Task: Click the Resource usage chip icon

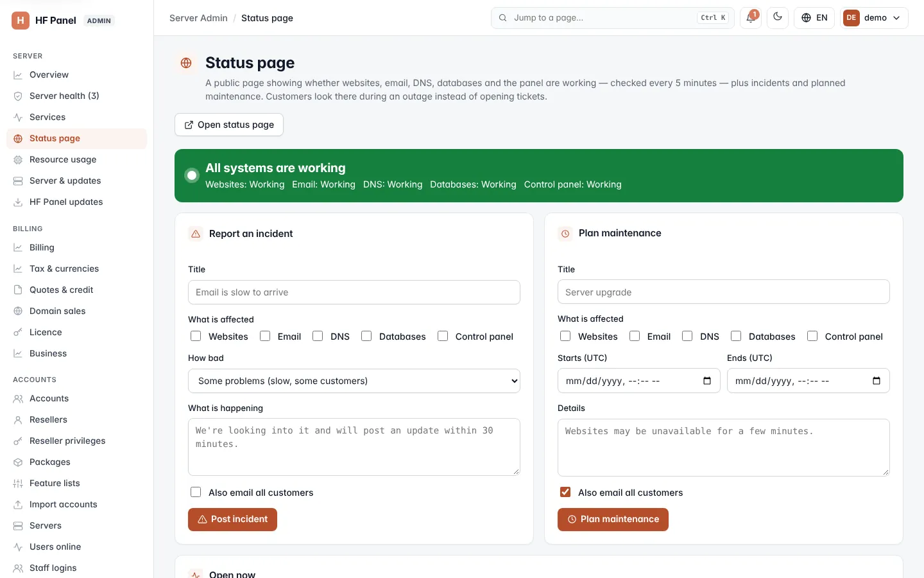Action: pos(18,160)
